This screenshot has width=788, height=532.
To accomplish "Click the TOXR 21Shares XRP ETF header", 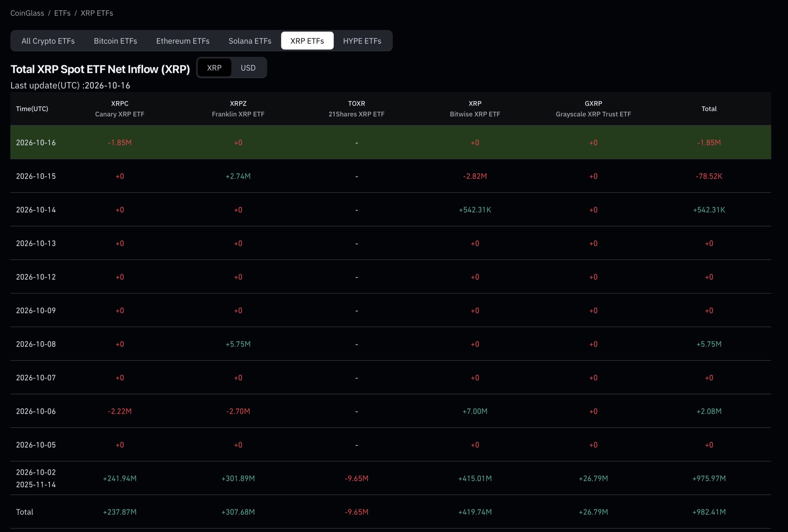I will 356,108.
